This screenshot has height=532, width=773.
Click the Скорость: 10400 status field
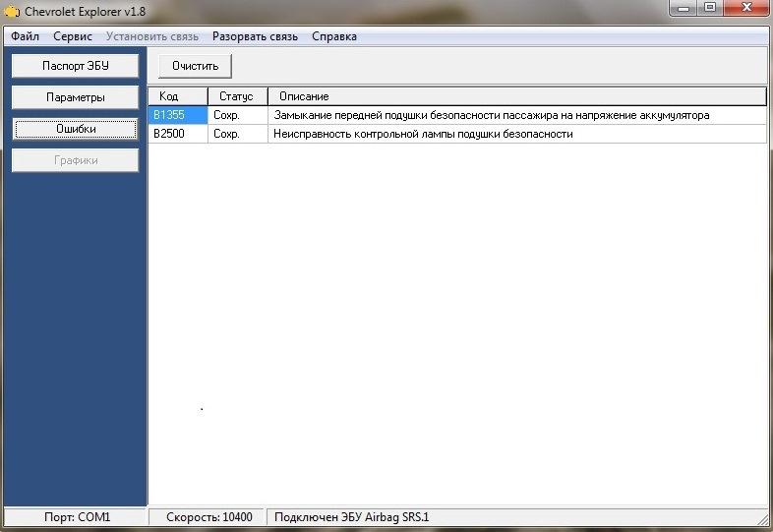click(208, 516)
